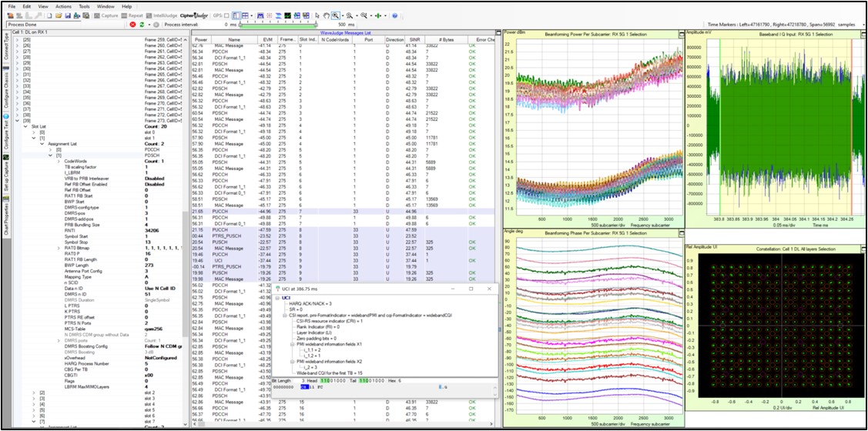Click the left tree panel vertical scrollbar
The image size is (868, 431).
coord(185,232)
